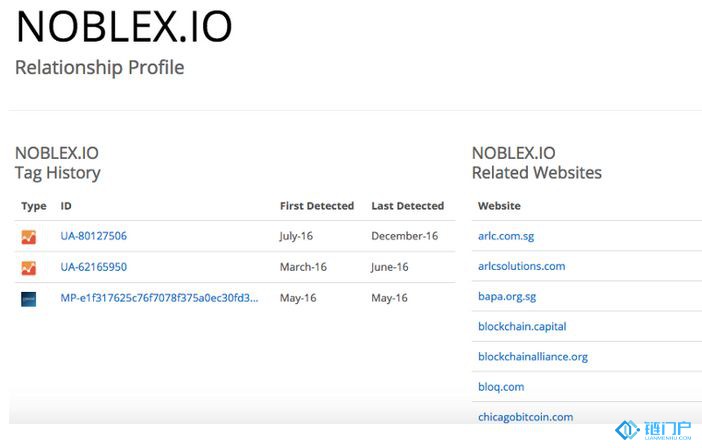Open the chicagobitcoin.com link
Image resolution: width=702 pixels, height=448 pixels.
tap(526, 417)
